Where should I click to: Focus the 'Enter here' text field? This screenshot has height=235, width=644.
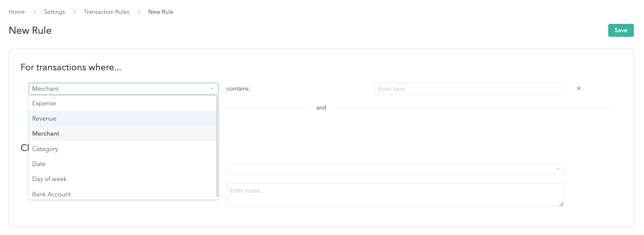pyautogui.click(x=469, y=89)
